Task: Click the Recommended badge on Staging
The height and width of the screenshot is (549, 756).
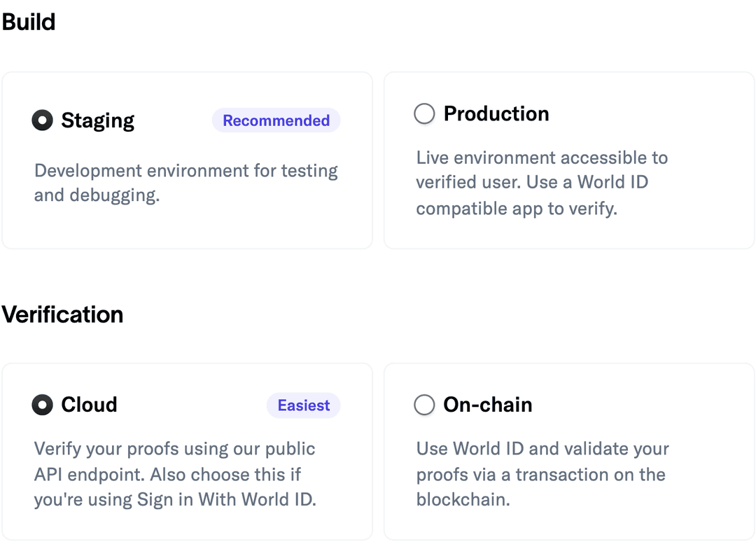Action: 276,120
